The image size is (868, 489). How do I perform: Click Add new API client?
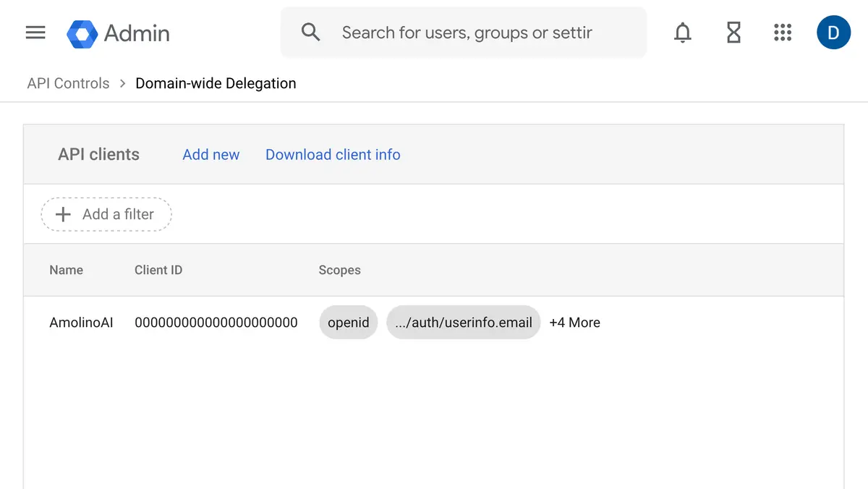click(x=210, y=155)
